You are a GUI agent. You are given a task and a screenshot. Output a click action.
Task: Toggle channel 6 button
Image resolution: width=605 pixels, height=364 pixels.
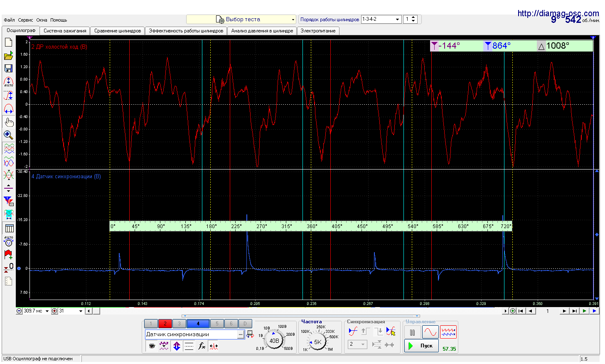[231, 324]
